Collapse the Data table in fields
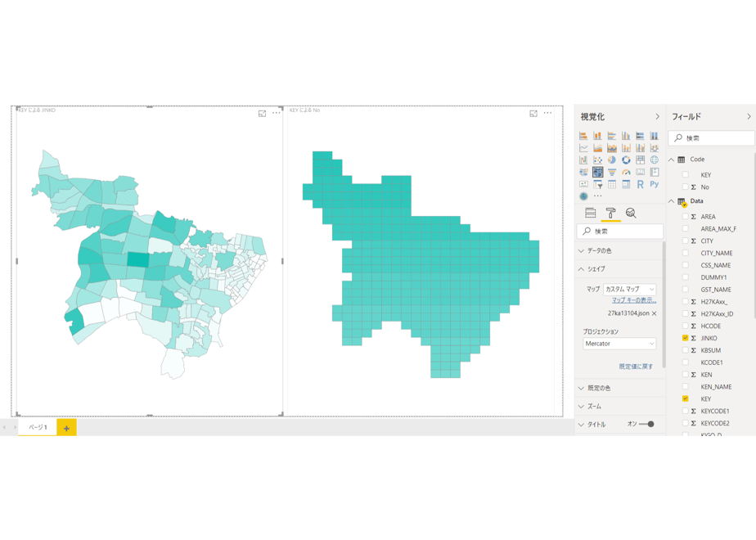The width and height of the screenshot is (756, 540). tap(671, 201)
